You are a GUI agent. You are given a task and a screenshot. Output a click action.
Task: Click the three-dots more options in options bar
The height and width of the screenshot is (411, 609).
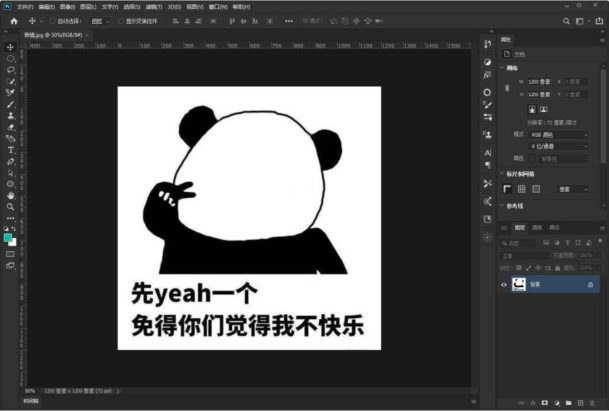289,21
